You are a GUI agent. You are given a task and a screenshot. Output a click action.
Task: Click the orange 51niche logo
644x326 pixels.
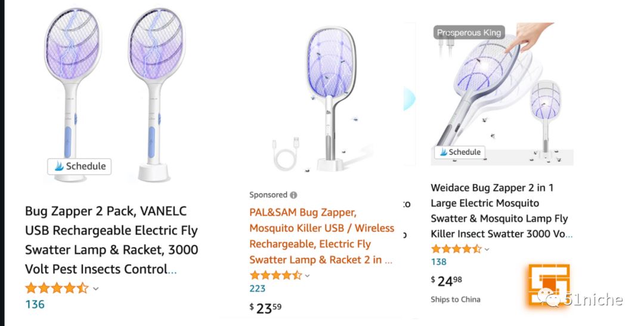(x=549, y=286)
